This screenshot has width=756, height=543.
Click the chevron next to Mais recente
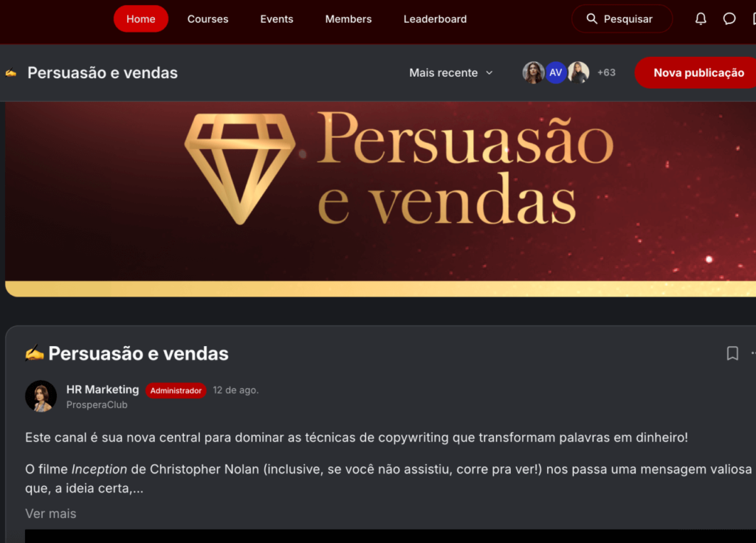(489, 73)
